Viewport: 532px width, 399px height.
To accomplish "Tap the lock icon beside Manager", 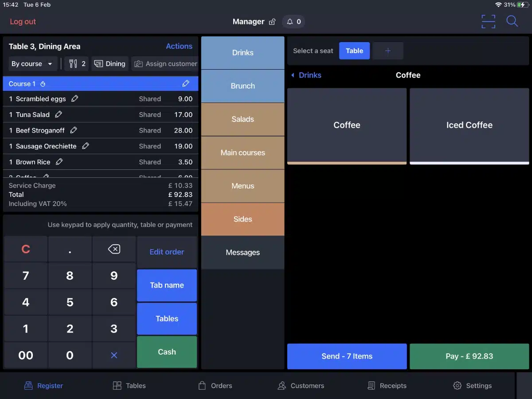I will point(272,21).
